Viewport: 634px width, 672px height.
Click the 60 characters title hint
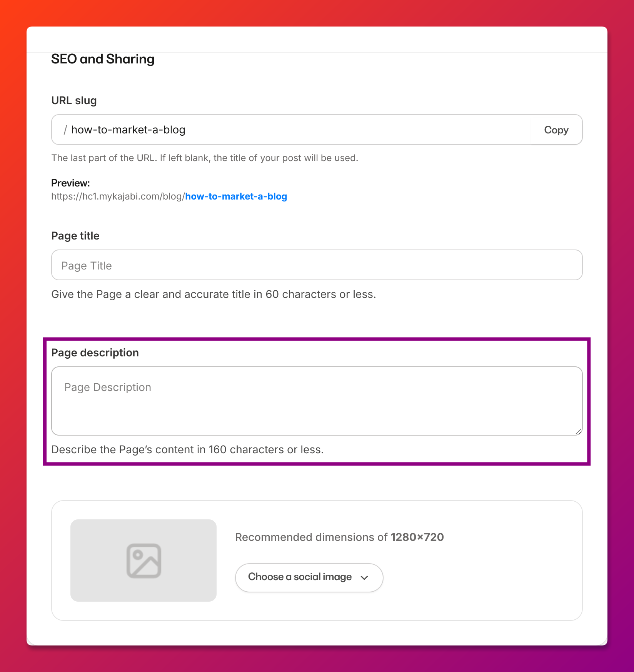[x=214, y=294]
